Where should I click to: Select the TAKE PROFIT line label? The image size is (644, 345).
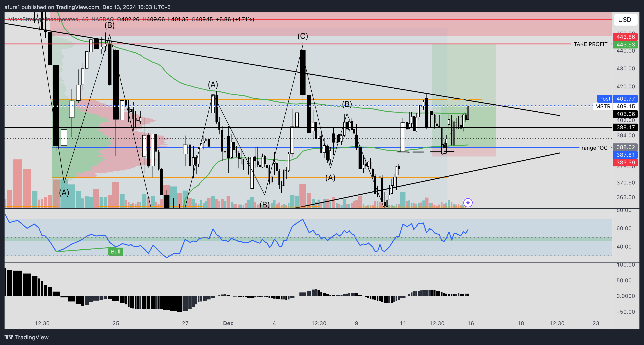[590, 44]
